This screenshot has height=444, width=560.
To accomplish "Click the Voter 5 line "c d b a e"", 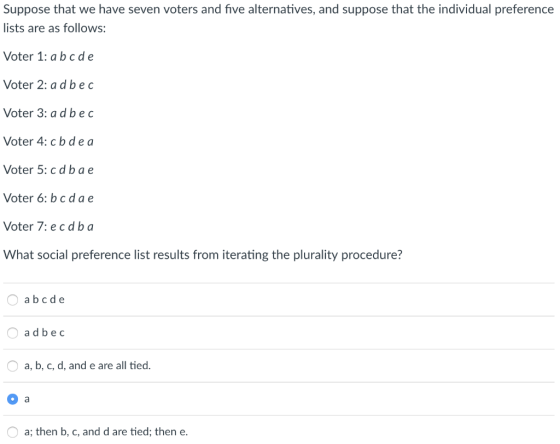I will 49,170.
